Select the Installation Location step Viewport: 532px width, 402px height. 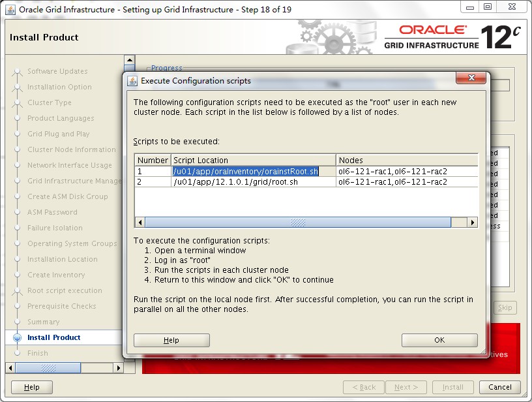coord(63,259)
